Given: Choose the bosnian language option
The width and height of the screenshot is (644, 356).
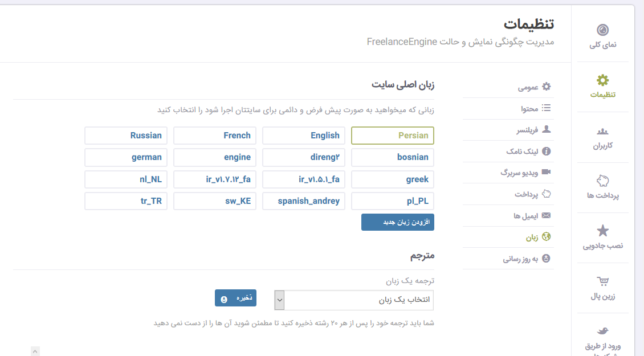Looking at the screenshot, I should 393,157.
